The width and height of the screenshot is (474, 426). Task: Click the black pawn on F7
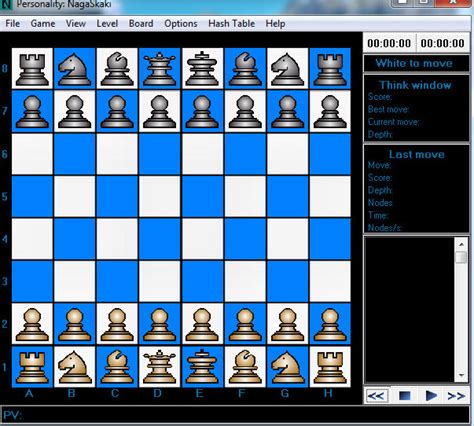tap(245, 111)
